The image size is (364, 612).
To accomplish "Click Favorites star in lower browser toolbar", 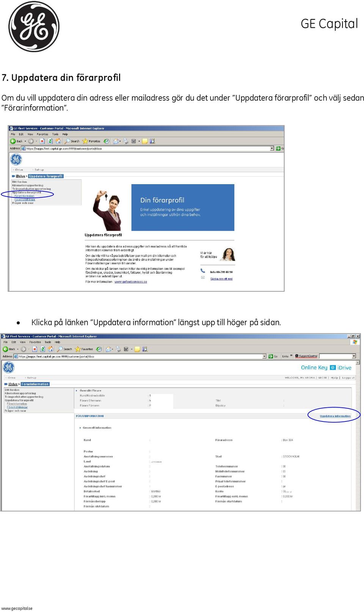I will [x=78, y=349].
